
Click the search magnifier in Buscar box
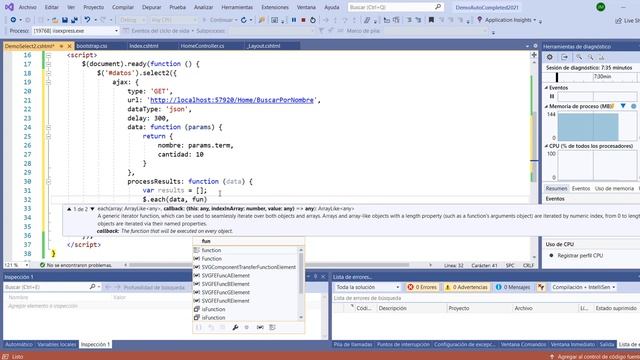tap(438, 7)
